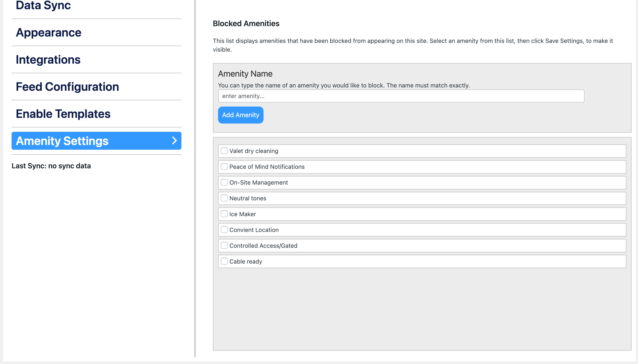Enable the Ice Maker checkbox
Screen dimensions: 638x364
224,214
